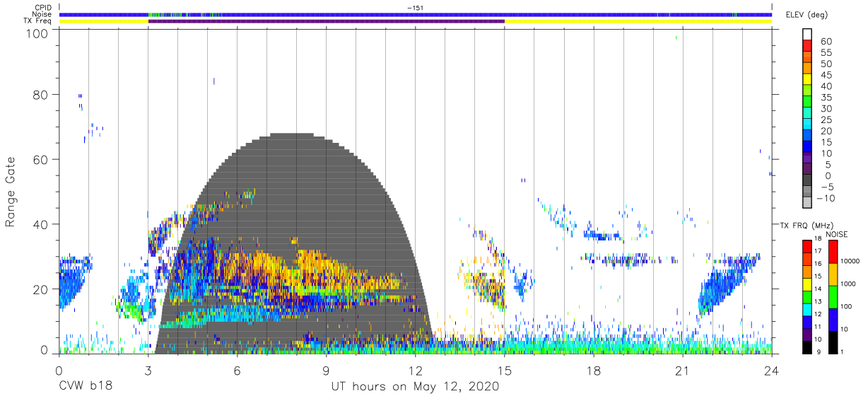This screenshot has height=401, width=868.
Task: Click the 'ELEV (deg)' legend title
Action: tap(807, 14)
